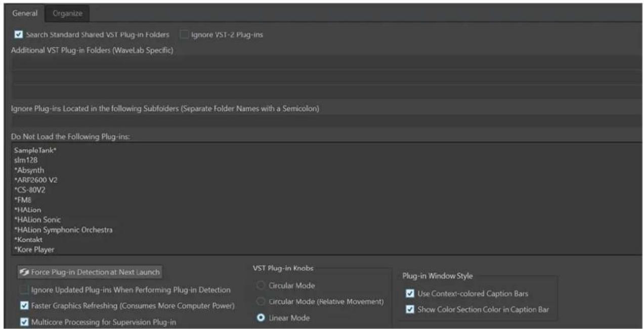The width and height of the screenshot is (644, 329).
Task: Tick Ignore Updated Plug-ins When Performing Detection
Action: point(24,290)
